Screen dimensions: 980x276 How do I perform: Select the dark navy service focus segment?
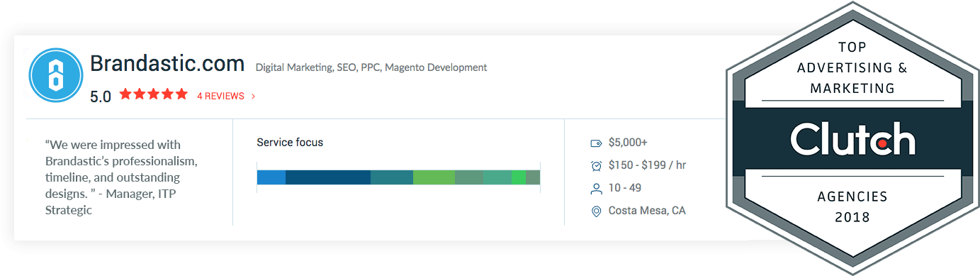click(328, 177)
